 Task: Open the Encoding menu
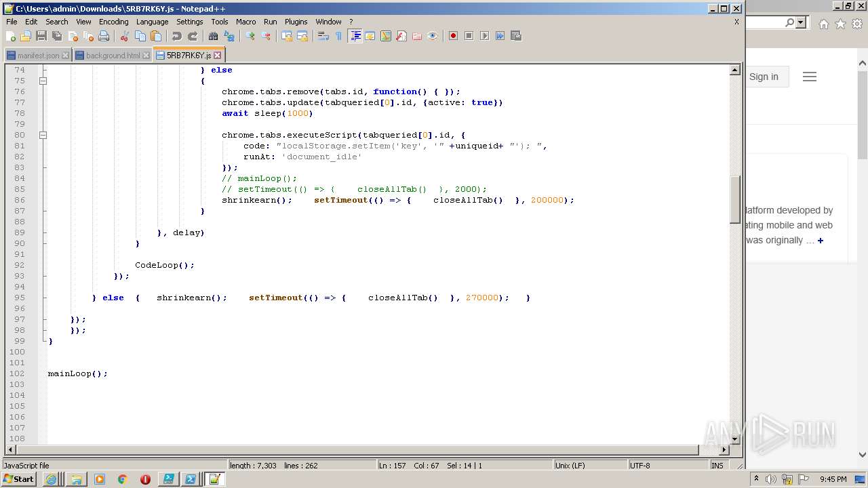click(x=113, y=22)
